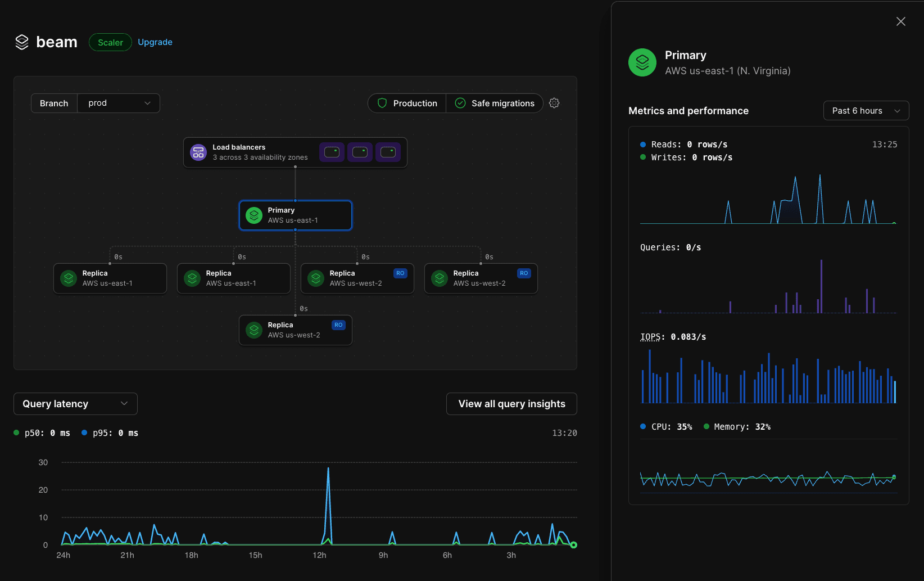Click RO badge on bottom us-west-2 replica
924x581 pixels.
pyautogui.click(x=338, y=325)
